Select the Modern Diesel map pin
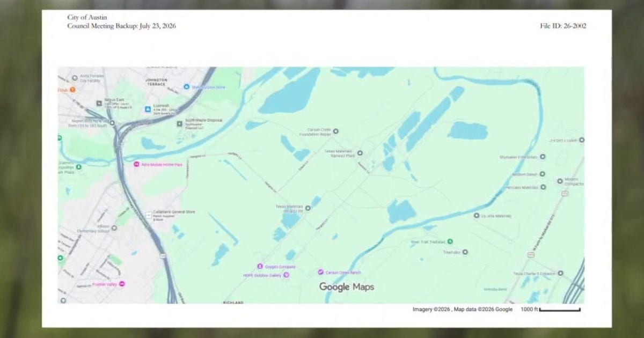Viewport: 644px width, 338px height. [543, 174]
